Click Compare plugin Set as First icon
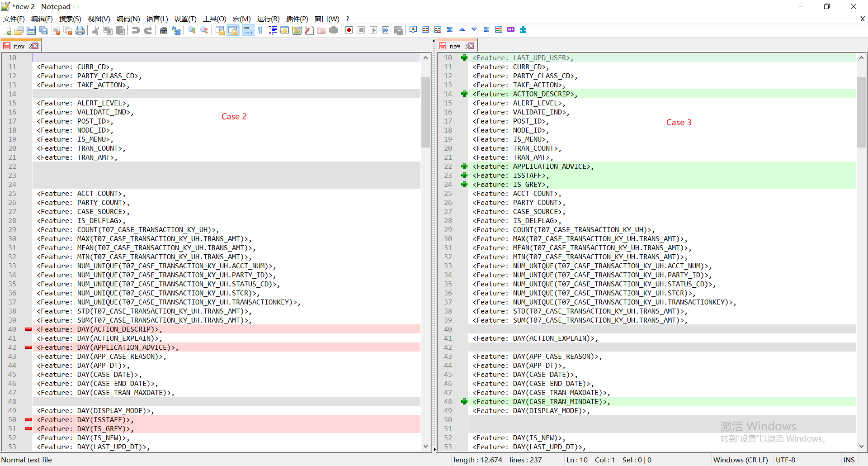Image resolution: width=868 pixels, height=466 pixels. point(413,29)
